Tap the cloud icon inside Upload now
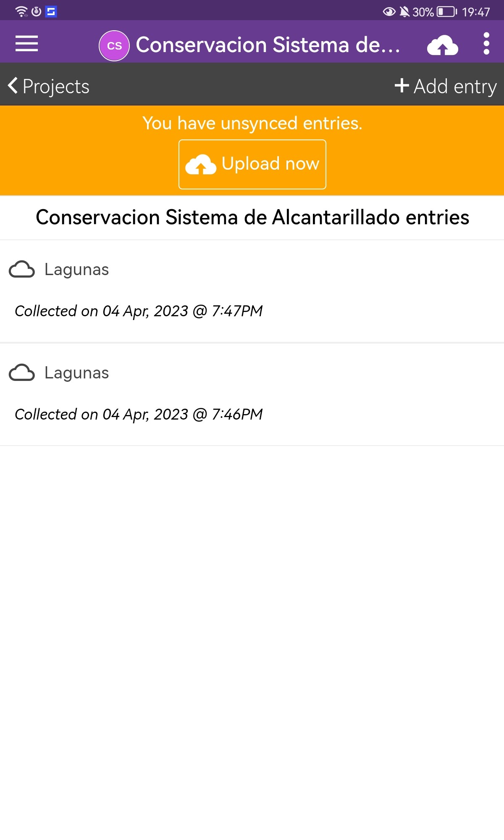Viewport: 504px width, 840px height. (x=201, y=165)
